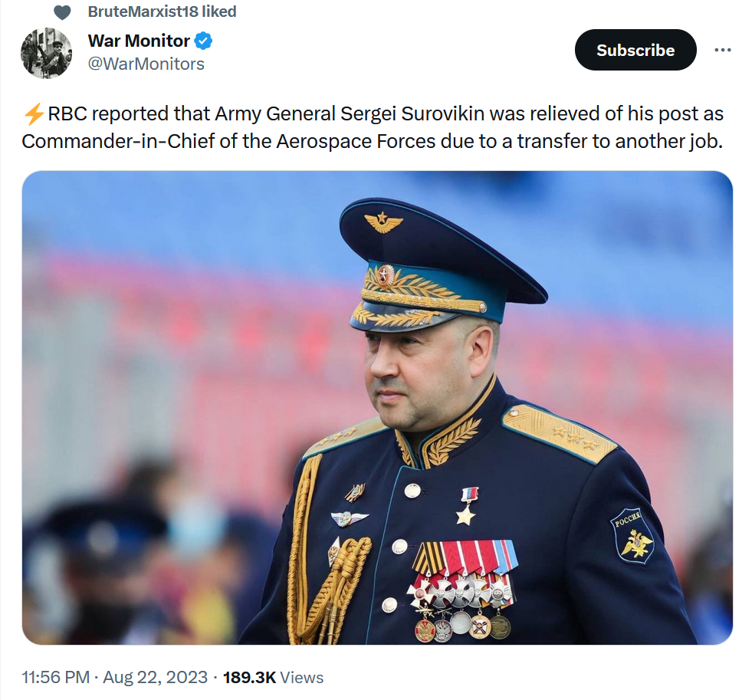Open the three-dot more options menu
This screenshot has height=700, width=752.
click(722, 50)
